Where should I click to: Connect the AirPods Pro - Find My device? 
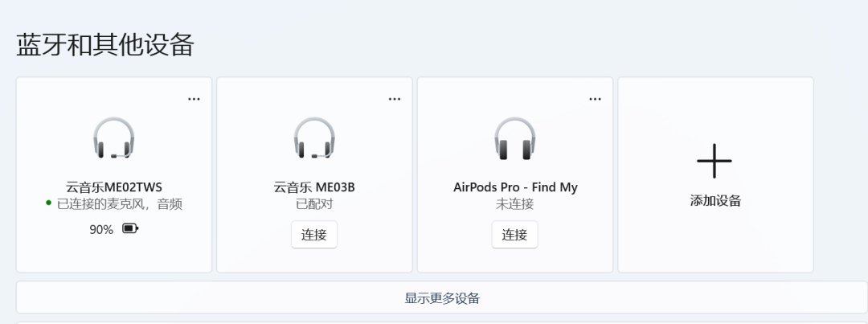pos(514,235)
